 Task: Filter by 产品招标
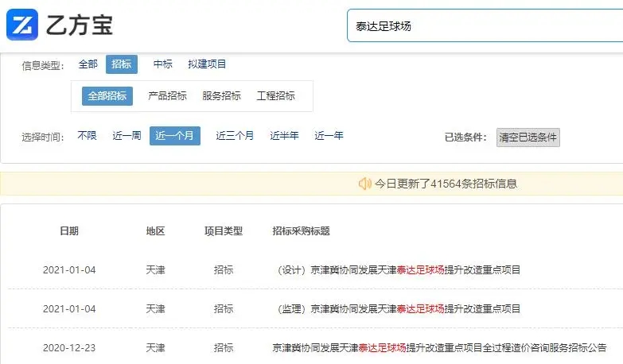click(167, 96)
